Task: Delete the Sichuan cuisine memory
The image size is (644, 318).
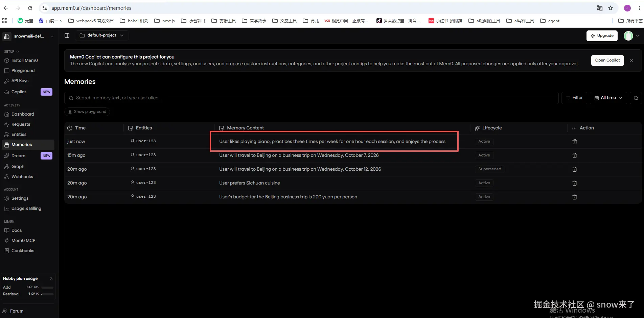Action: click(574, 183)
